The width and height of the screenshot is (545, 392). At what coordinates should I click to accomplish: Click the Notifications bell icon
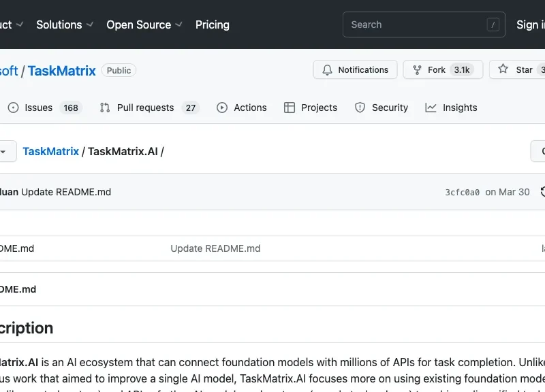click(326, 69)
